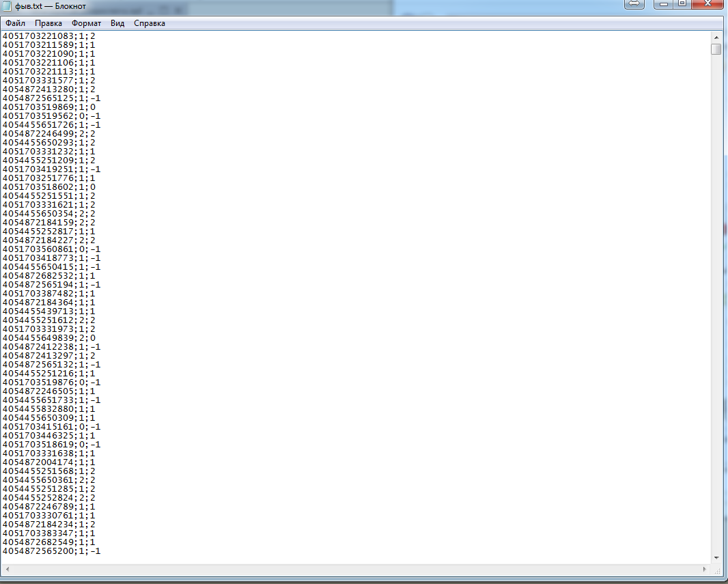Click line 4051703251776;1;1
The height and width of the screenshot is (584, 728).
pyautogui.click(x=48, y=178)
